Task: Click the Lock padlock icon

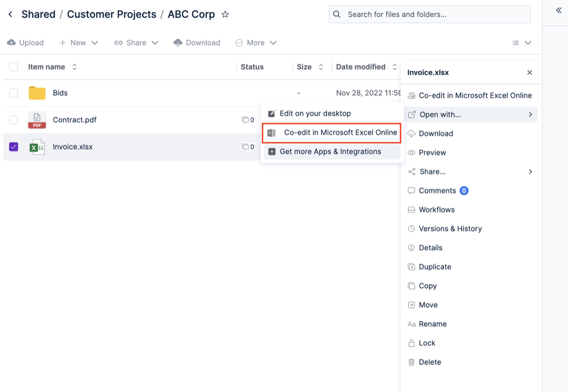Action: (412, 343)
